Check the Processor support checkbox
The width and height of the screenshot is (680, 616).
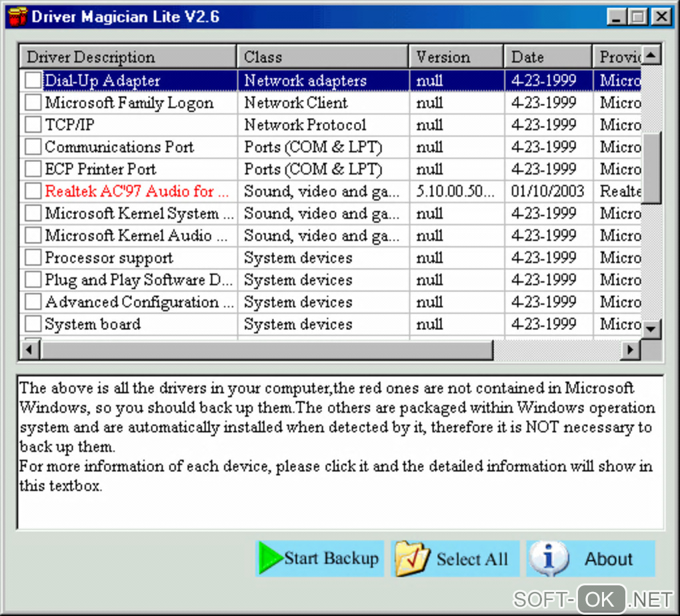point(33,258)
